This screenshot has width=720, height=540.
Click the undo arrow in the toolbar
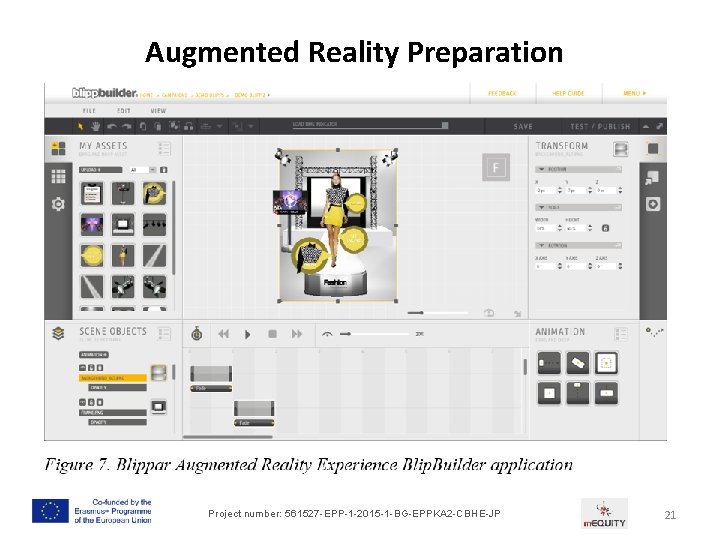[x=112, y=126]
